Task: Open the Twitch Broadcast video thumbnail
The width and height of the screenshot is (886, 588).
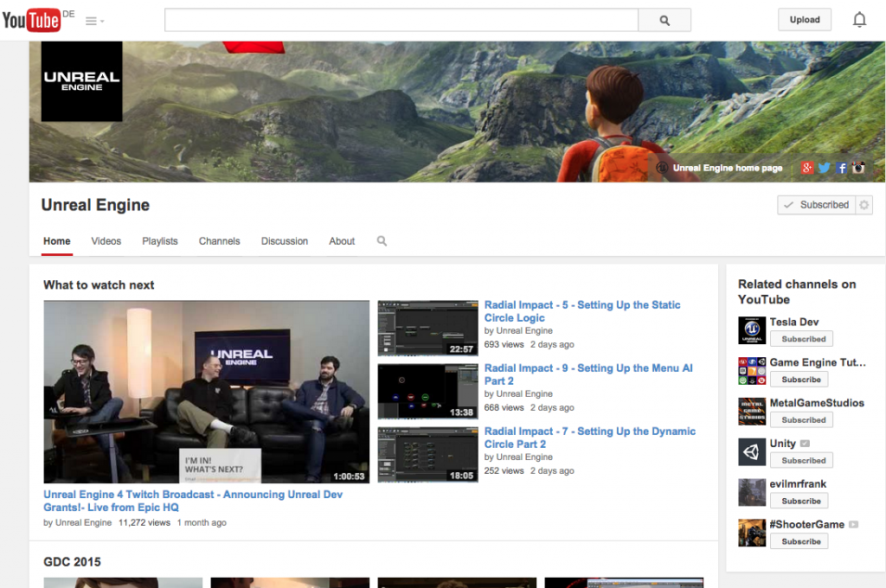Action: [206, 391]
